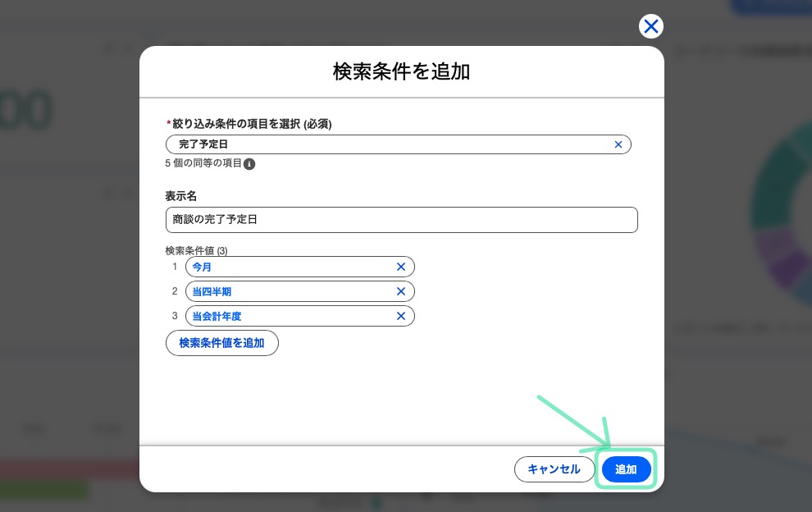This screenshot has height=512, width=812.
Task: Close the 検索条件を追加 dialog with X icon
Action: click(x=651, y=26)
